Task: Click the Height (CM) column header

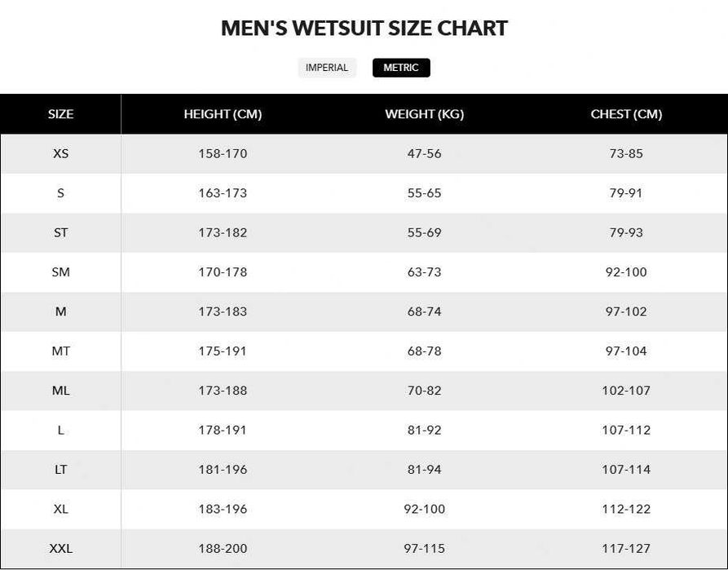Action: coord(223,114)
